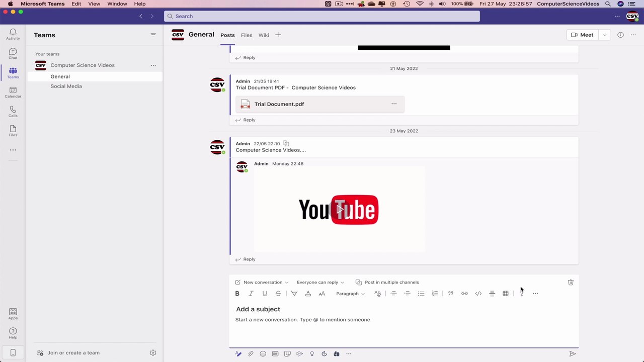Expand the Meet options arrow

[x=605, y=35]
